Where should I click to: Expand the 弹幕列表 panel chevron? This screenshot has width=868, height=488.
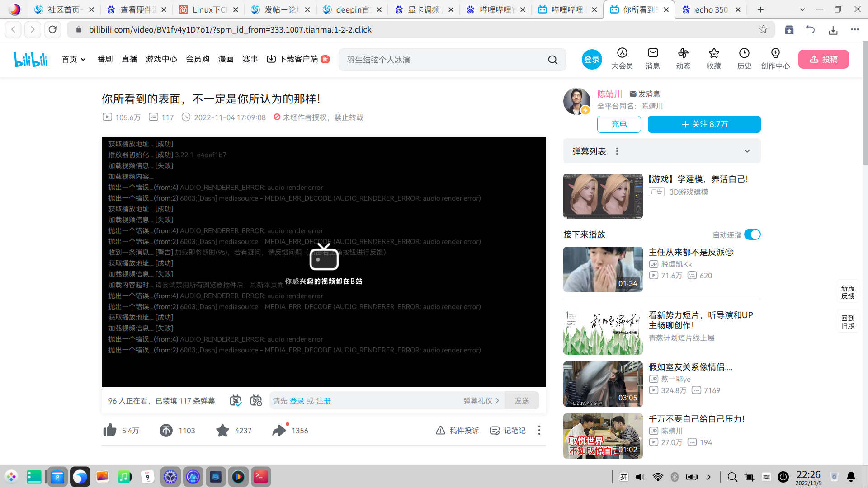point(747,151)
